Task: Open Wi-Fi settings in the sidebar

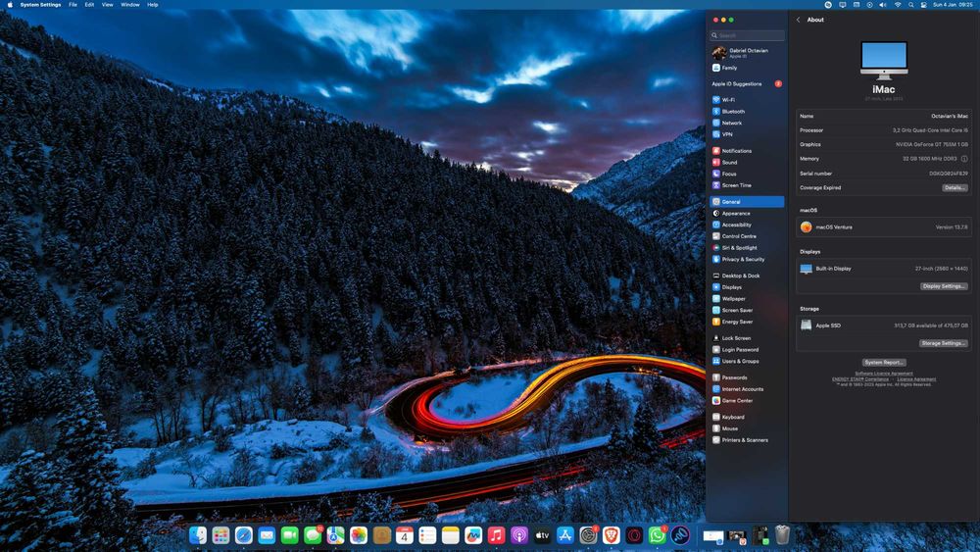Action: pyautogui.click(x=746, y=100)
